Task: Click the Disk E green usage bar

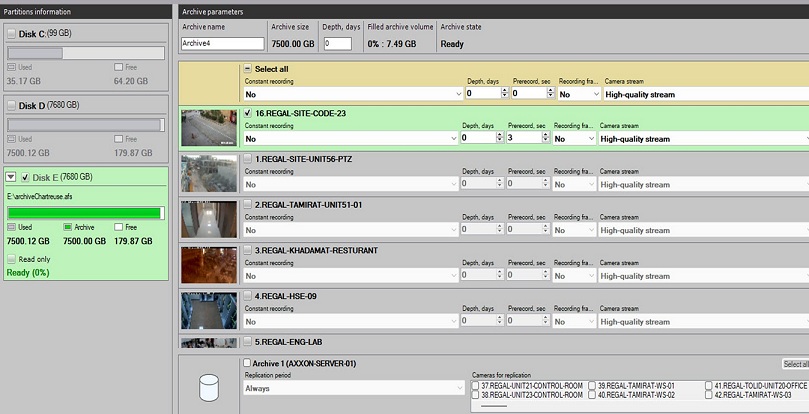Action: [84, 212]
